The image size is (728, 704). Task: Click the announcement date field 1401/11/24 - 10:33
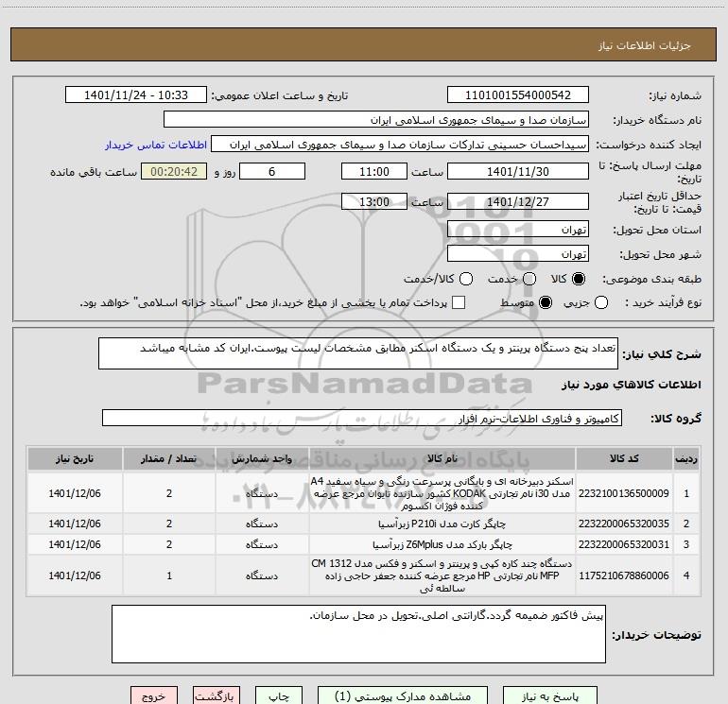coord(136,95)
